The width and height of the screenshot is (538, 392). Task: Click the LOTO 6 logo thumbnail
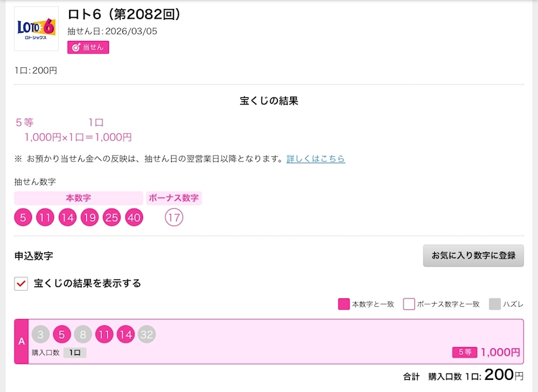pos(37,29)
